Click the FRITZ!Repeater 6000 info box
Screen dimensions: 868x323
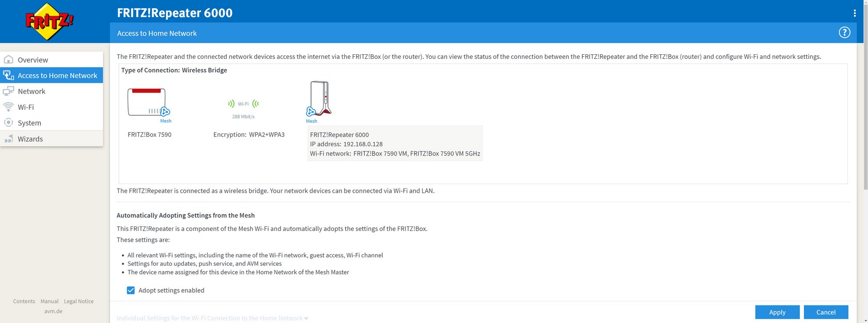click(x=395, y=144)
